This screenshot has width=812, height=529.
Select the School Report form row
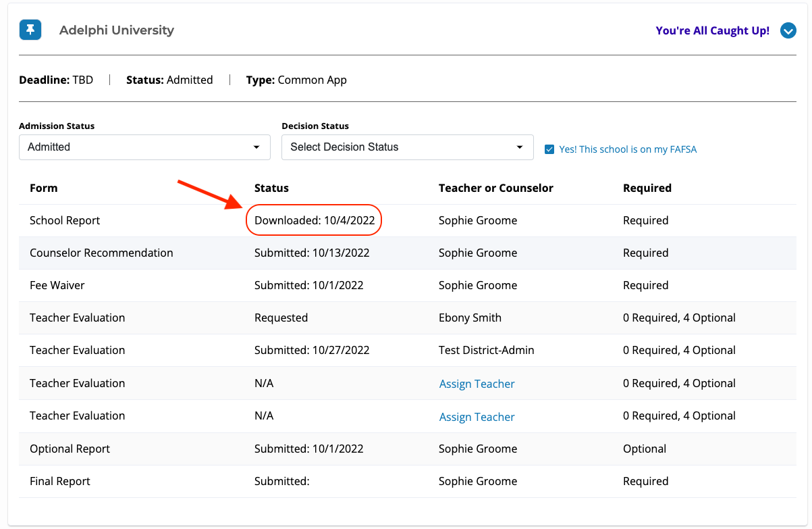[x=65, y=220]
